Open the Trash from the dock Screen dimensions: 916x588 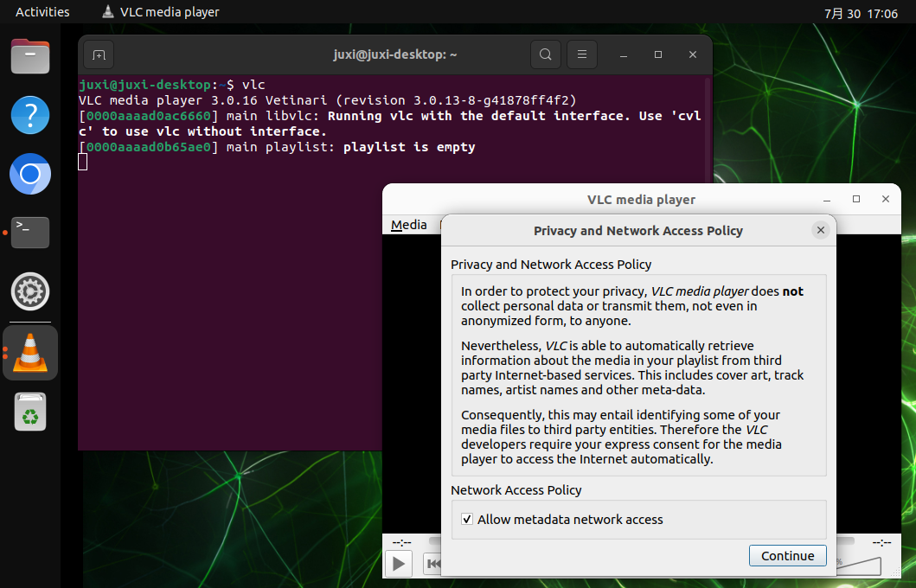(x=30, y=412)
